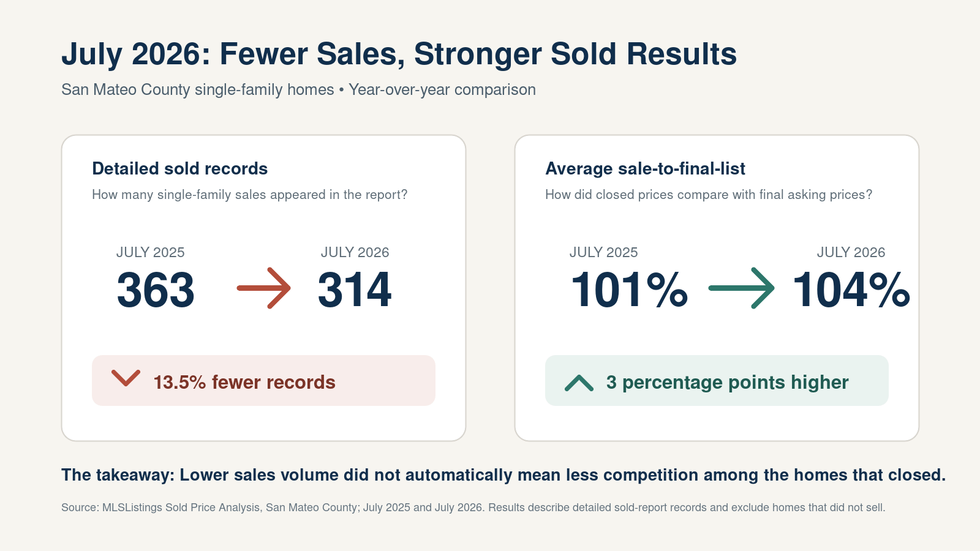The image size is (980, 551).
Task: Click the July 2026 headline title
Action: tap(399, 54)
